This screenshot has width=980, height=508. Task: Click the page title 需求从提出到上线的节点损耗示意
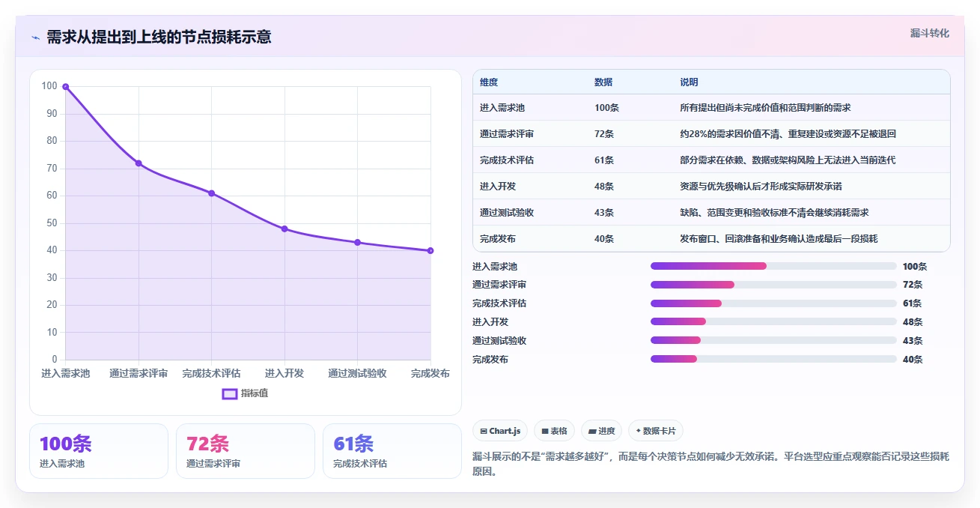pyautogui.click(x=159, y=37)
